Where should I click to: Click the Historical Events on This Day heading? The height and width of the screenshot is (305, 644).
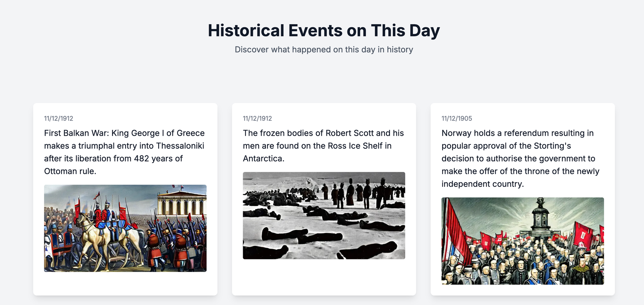coord(324,31)
